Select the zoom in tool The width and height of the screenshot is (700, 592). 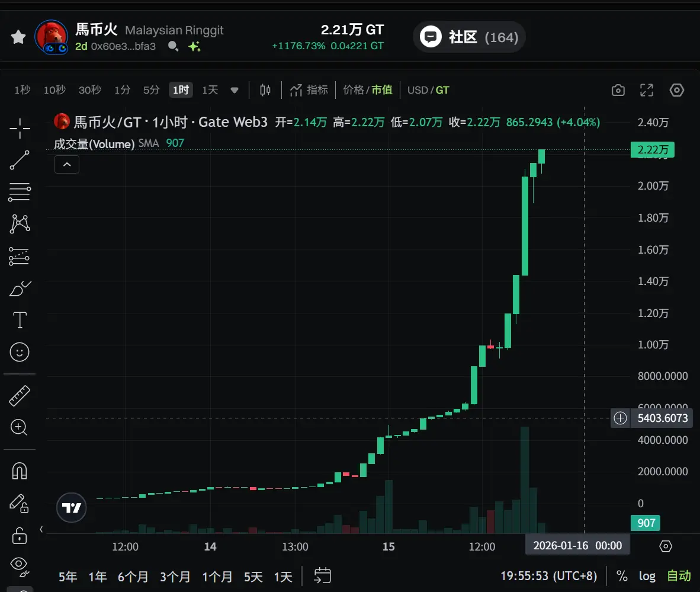19,428
